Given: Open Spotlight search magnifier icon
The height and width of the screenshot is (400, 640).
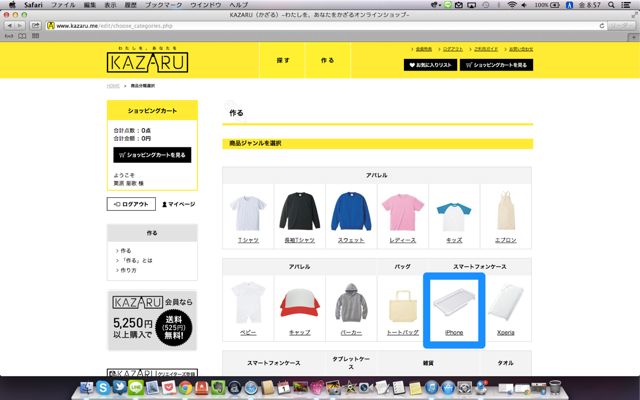Looking at the screenshot, I should point(611,5).
